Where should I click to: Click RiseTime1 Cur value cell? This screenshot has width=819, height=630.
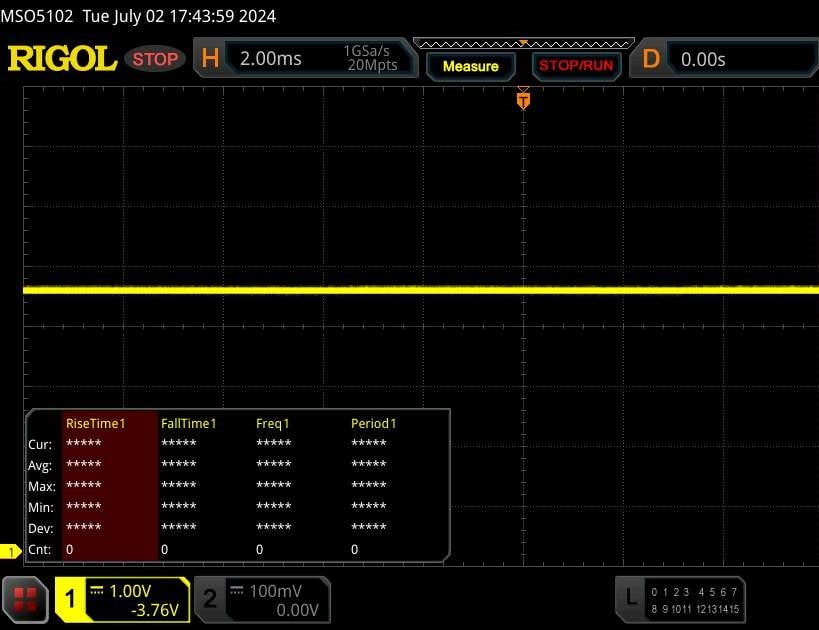[x=84, y=443]
